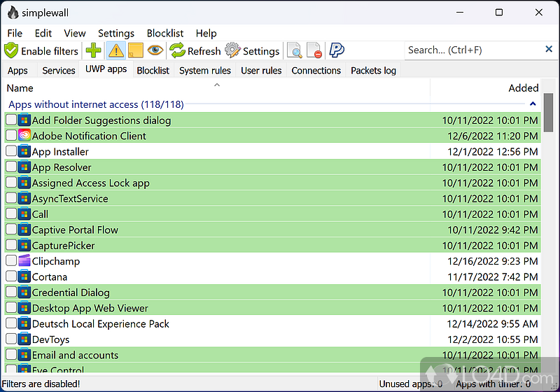Switch to the Connections tab
560x392 pixels.
tap(316, 71)
